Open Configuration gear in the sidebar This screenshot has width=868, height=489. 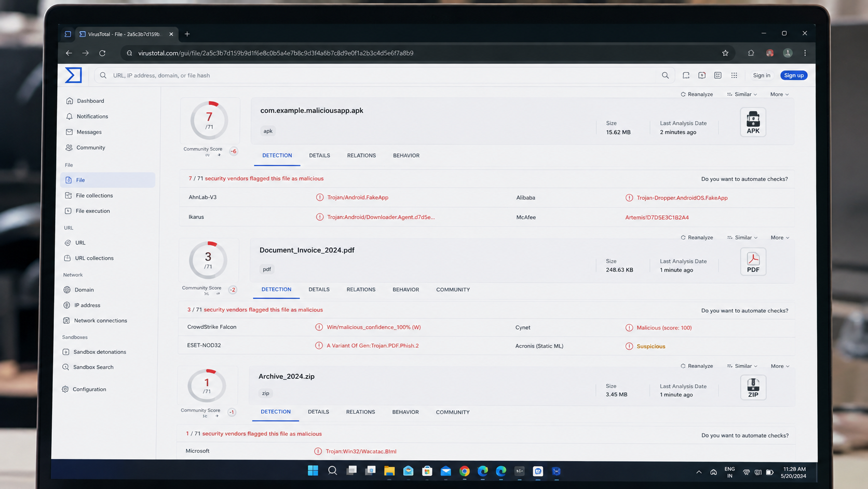pyautogui.click(x=84, y=389)
